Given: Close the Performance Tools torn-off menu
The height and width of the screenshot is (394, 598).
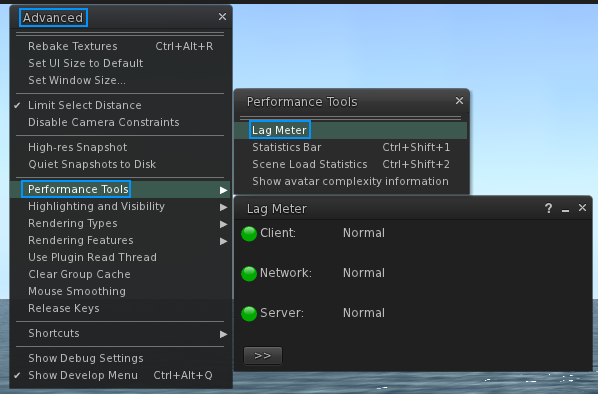Looking at the screenshot, I should [459, 101].
